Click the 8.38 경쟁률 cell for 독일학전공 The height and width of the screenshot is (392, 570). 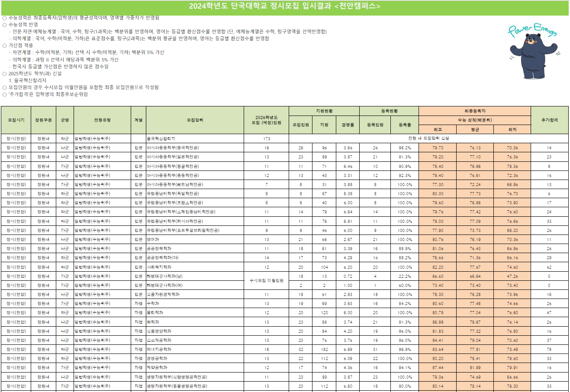[x=348, y=193]
